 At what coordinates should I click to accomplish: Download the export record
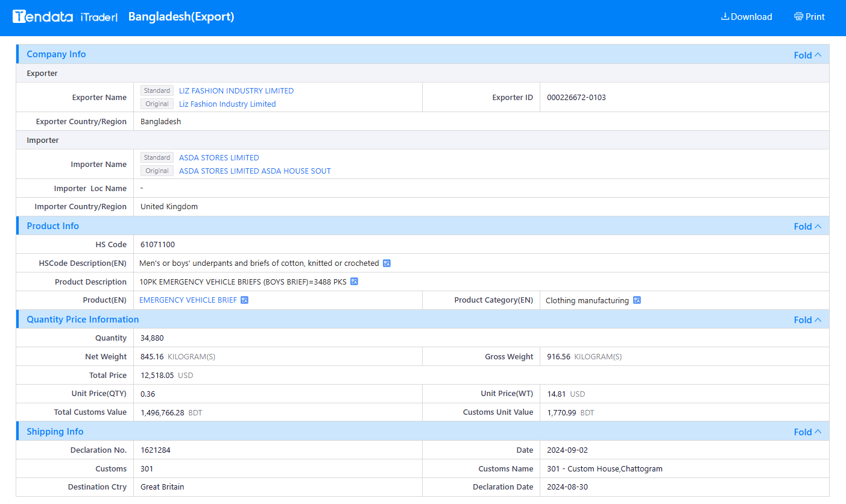pos(747,17)
